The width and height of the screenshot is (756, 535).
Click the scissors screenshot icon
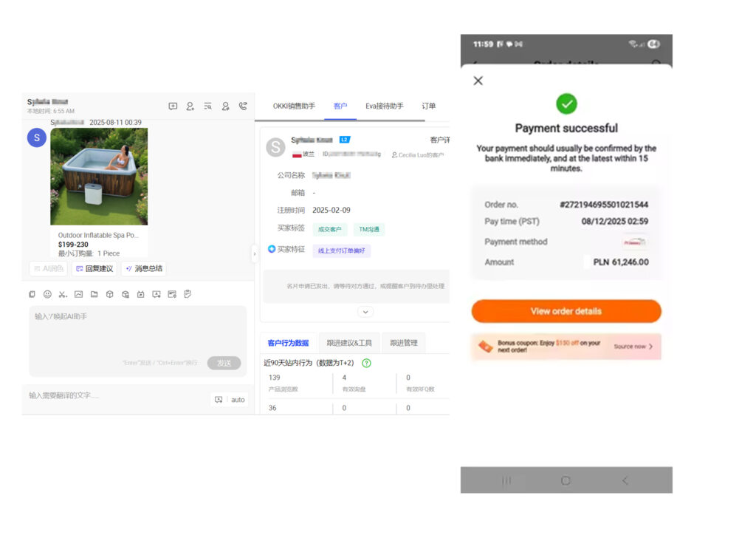(63, 294)
